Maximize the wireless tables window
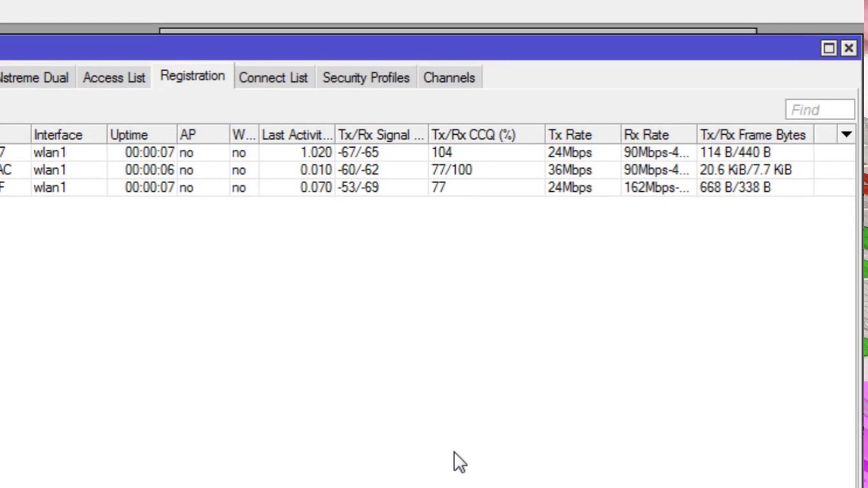 (x=829, y=48)
